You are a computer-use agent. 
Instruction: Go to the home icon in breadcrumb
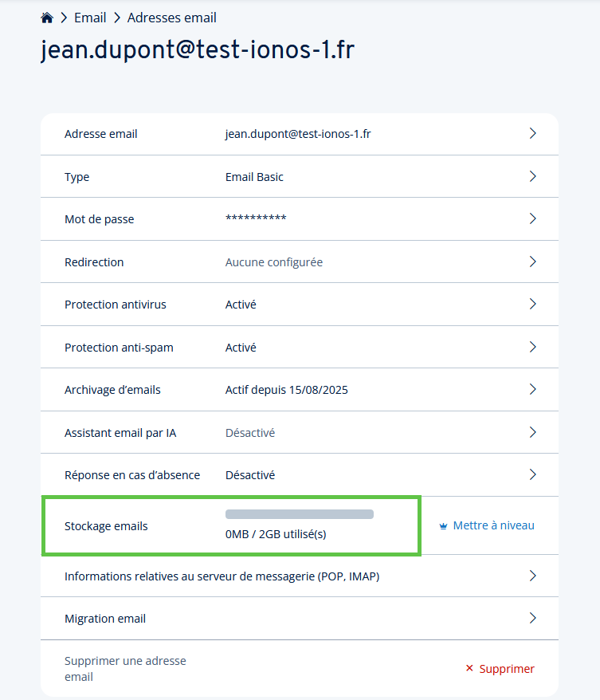tap(47, 18)
